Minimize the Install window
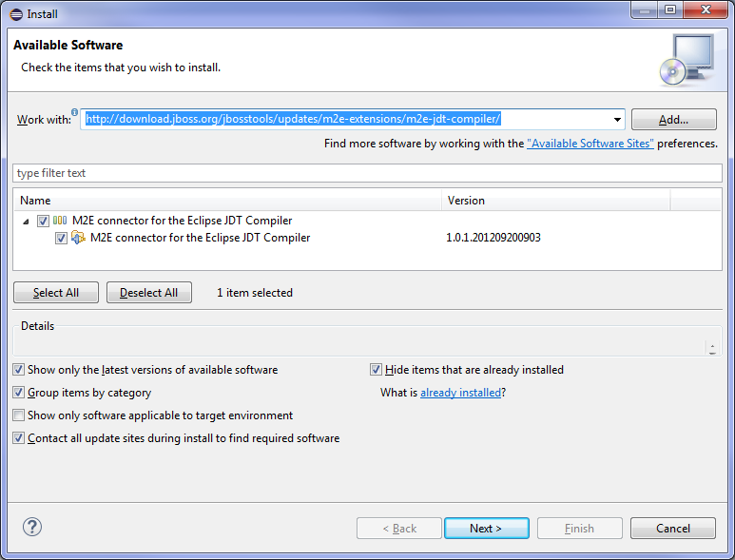The image size is (735, 560). coord(645,10)
